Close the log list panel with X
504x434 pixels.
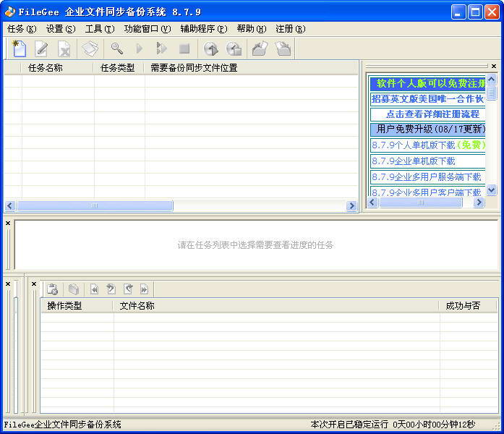click(34, 284)
